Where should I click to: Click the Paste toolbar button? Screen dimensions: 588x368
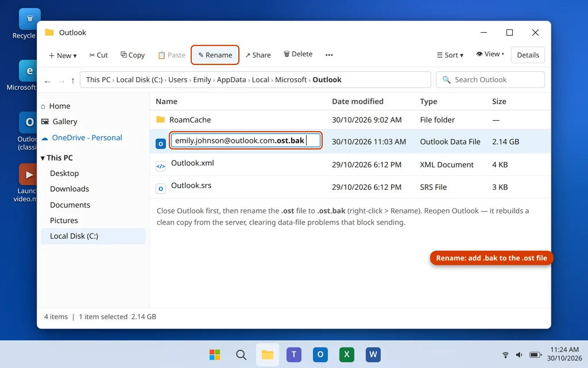172,55
